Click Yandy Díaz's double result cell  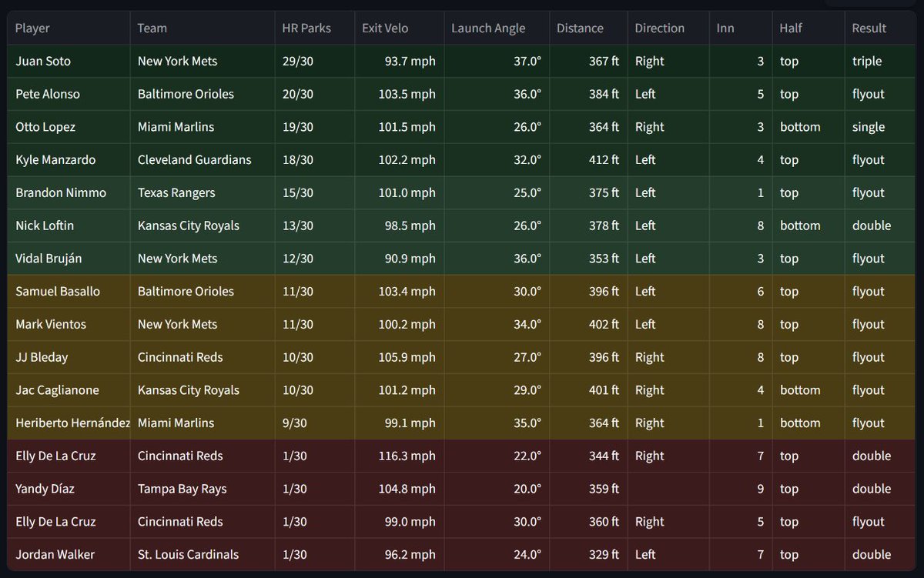pos(879,489)
